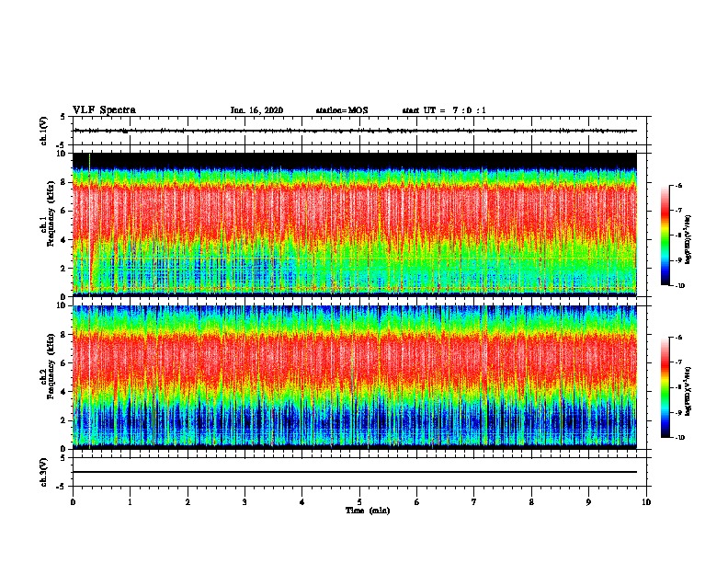
Task: Click the "-6" tick on ch.1 color bar
Action: pos(677,185)
